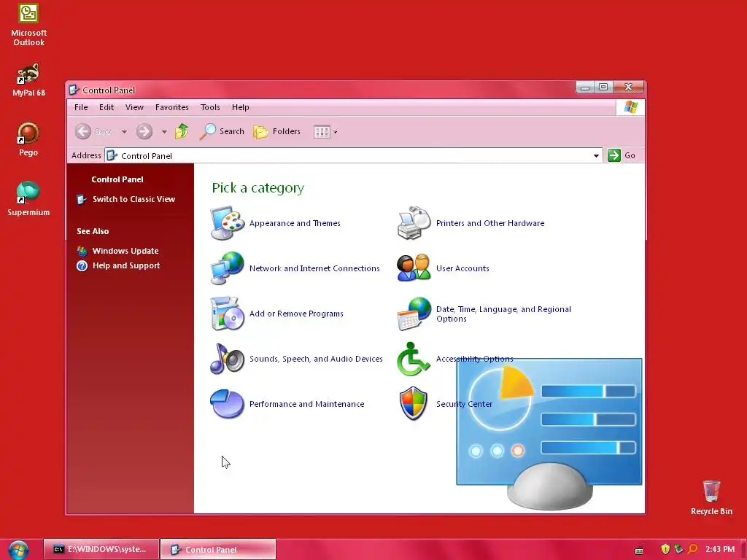
Task: Click Appearance and Themes text link
Action: pos(295,223)
